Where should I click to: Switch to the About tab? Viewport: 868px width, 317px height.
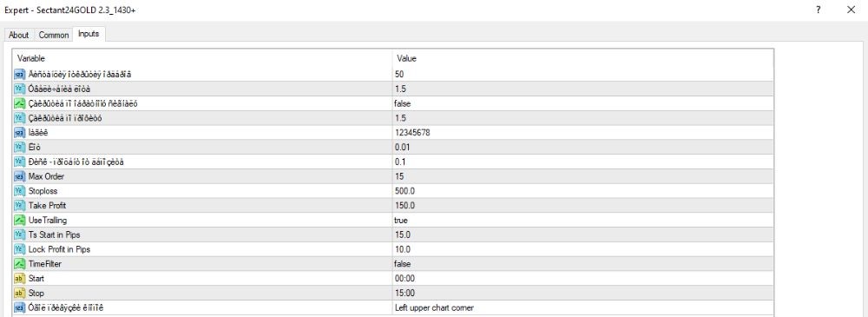click(19, 35)
